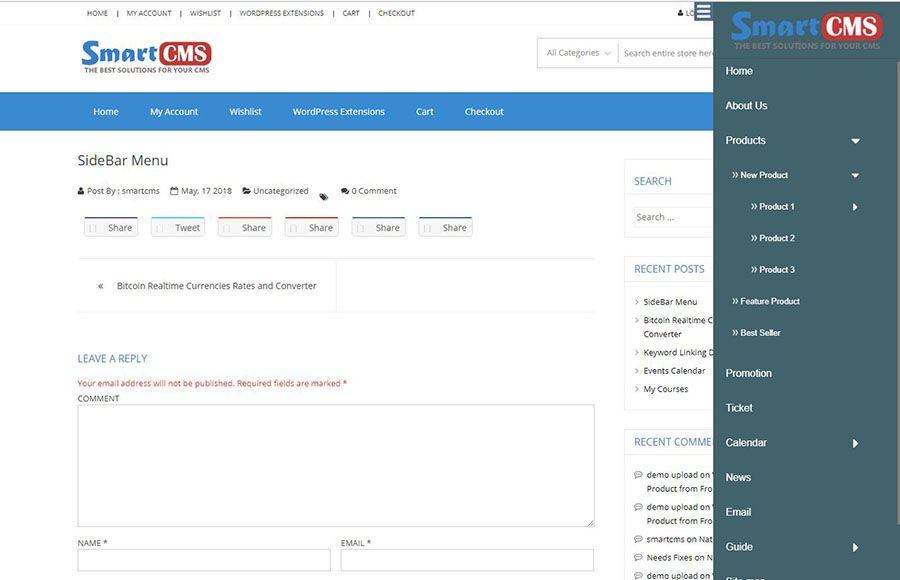Select Products in the sidebar menu
This screenshot has height=580, width=900.
(745, 140)
